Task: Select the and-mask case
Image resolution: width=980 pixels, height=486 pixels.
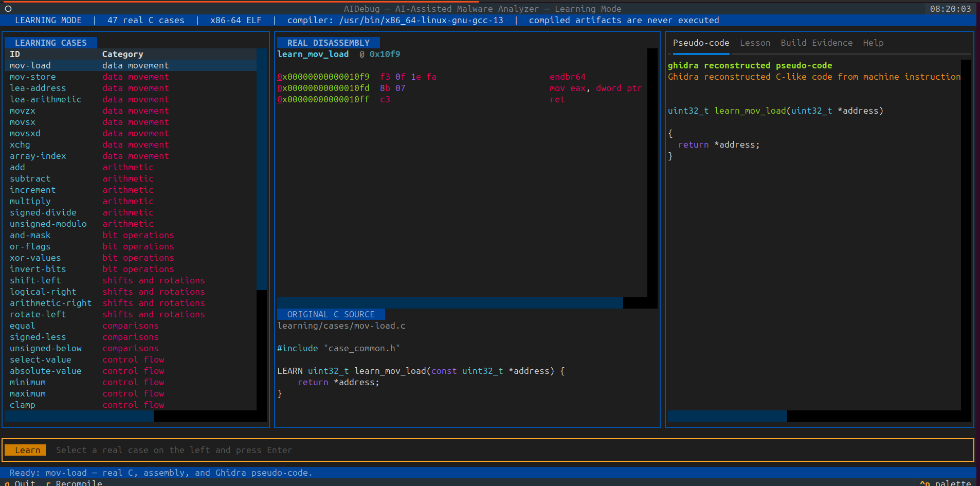Action: (x=131, y=235)
